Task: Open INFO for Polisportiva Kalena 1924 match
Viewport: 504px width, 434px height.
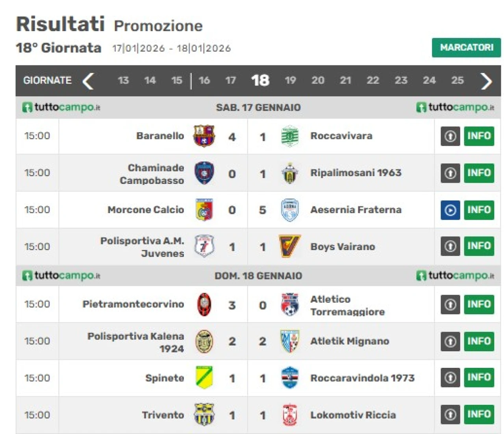Action: (x=479, y=341)
